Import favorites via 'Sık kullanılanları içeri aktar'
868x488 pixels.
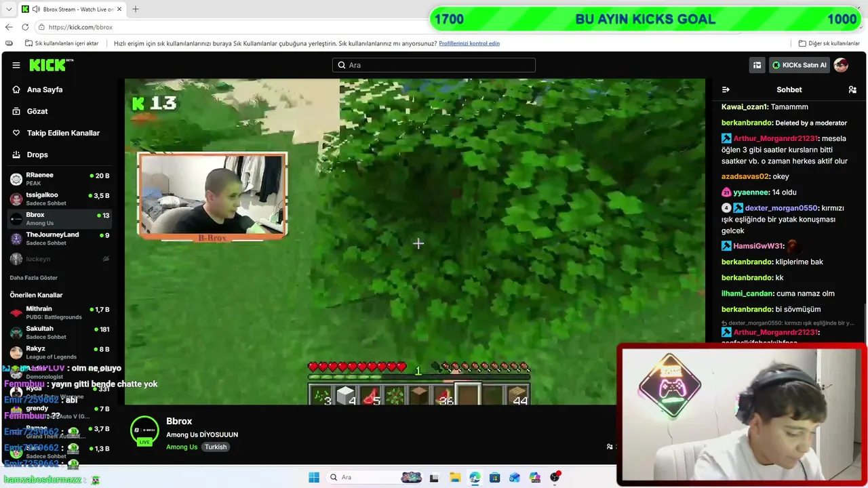point(62,43)
